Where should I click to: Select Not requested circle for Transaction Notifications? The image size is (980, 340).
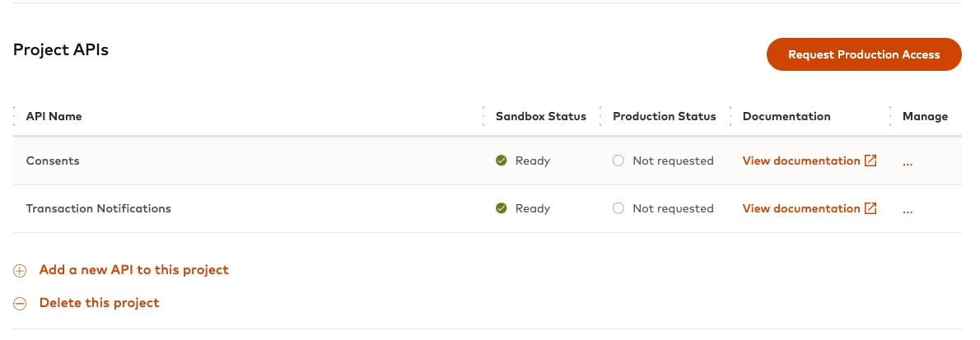[x=618, y=209]
